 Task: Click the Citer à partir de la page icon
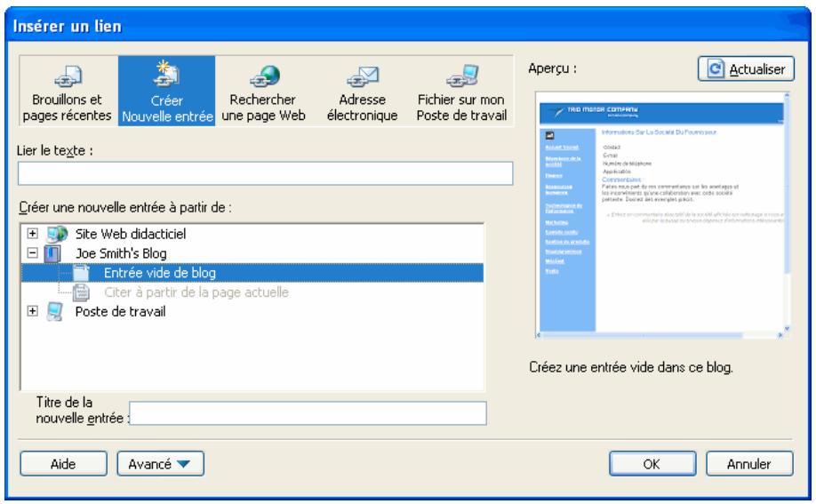(81, 292)
